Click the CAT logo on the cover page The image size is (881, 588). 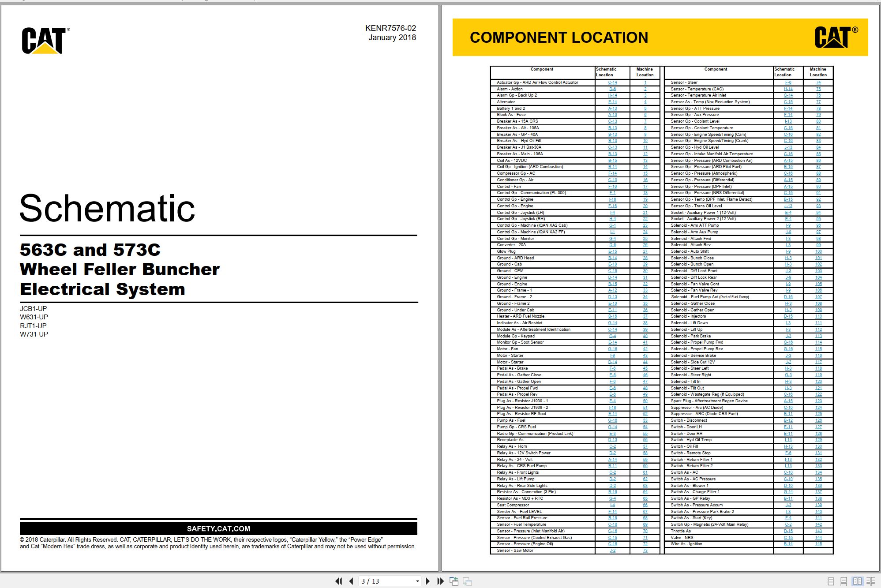45,41
